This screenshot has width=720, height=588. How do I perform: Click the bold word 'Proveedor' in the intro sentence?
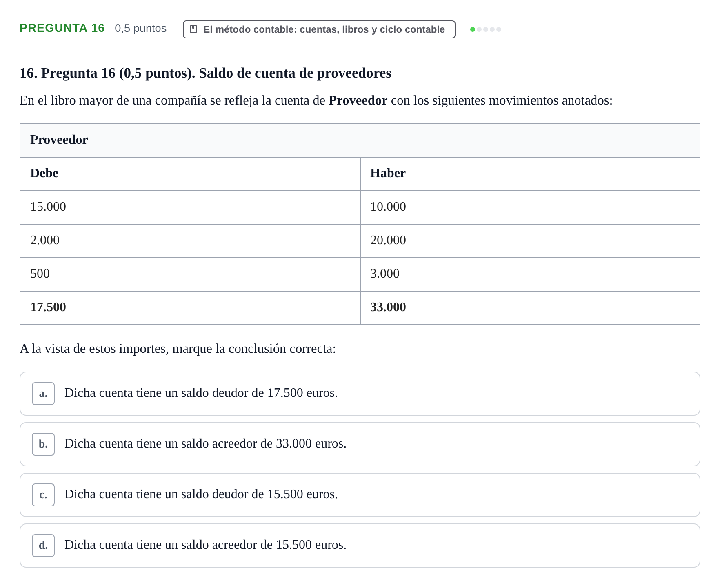click(x=358, y=100)
